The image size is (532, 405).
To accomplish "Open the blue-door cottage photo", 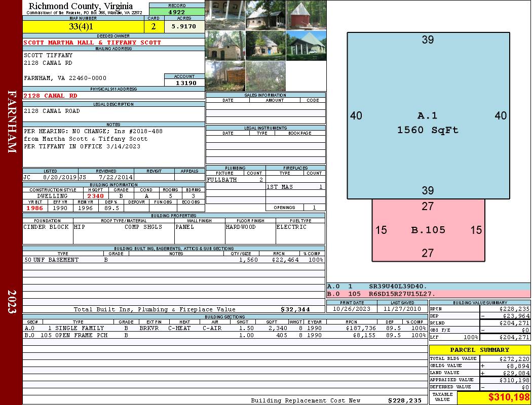I will click(265, 46).
